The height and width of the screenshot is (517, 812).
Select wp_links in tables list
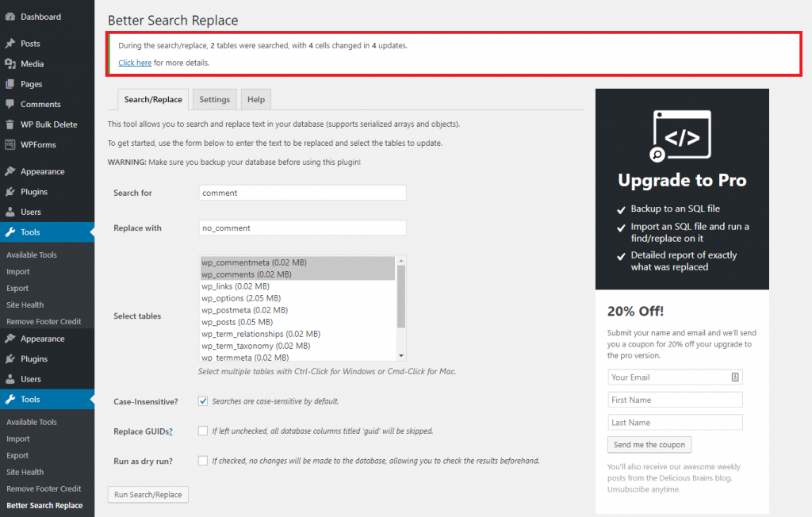(298, 286)
